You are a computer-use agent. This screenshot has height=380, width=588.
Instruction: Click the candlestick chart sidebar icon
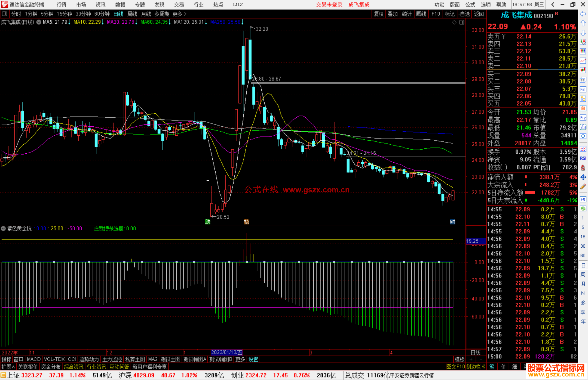[x=583, y=70]
